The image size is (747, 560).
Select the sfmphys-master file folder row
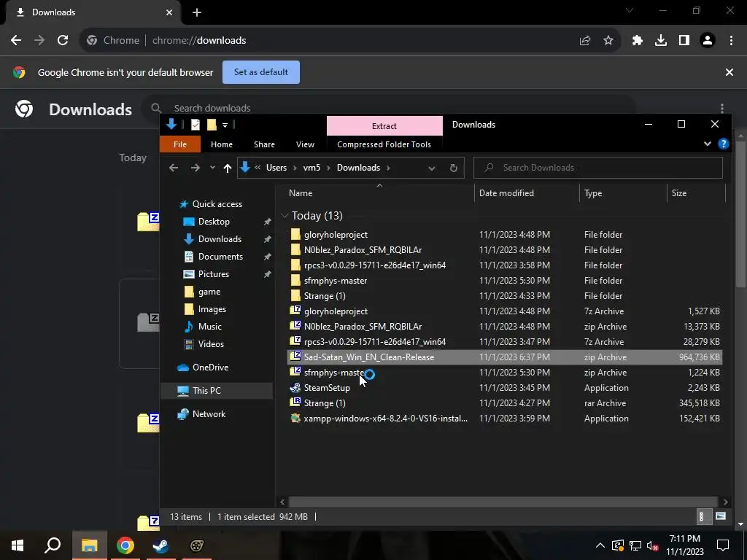[505, 281]
